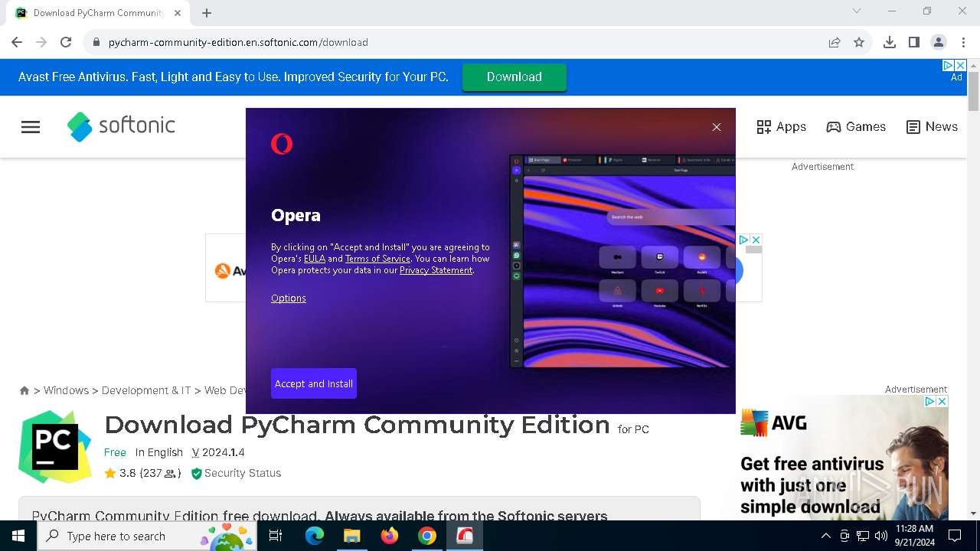Open Chrome profile avatar

[x=939, y=42]
